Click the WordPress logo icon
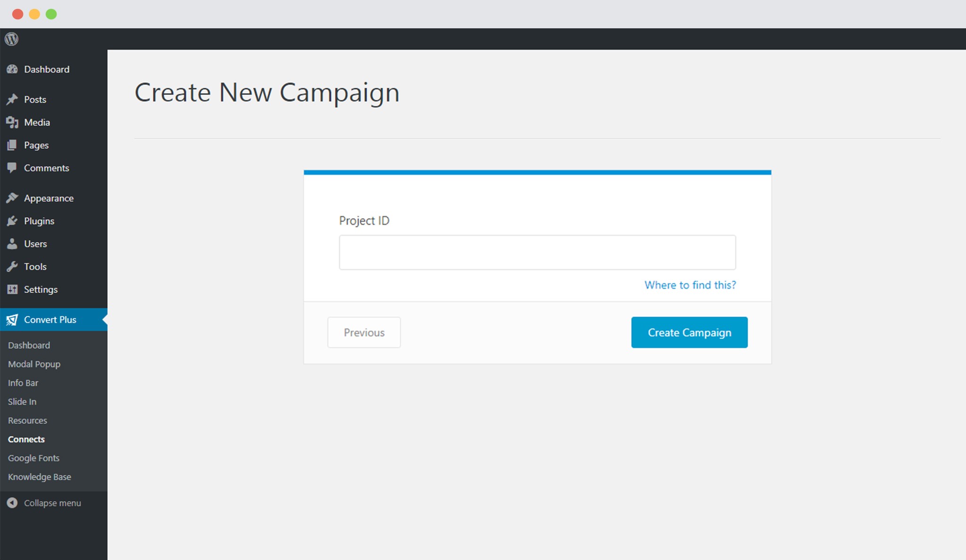This screenshot has width=966, height=560. click(12, 39)
